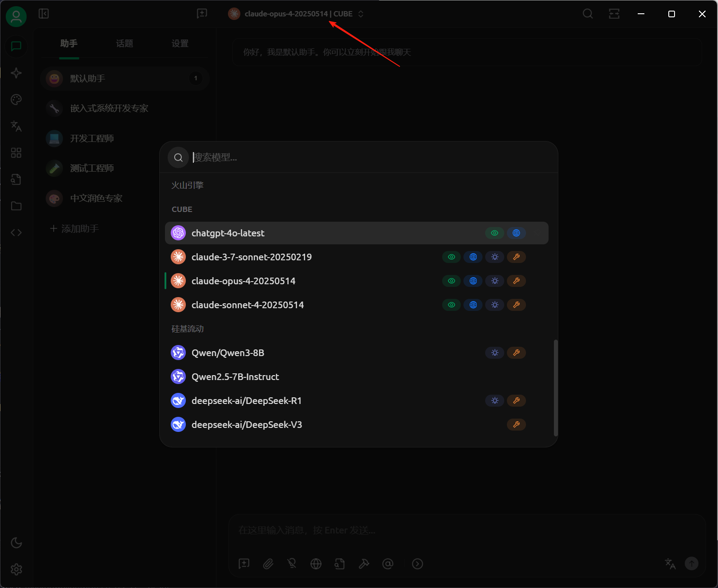Send message with the arrow button

point(691,564)
